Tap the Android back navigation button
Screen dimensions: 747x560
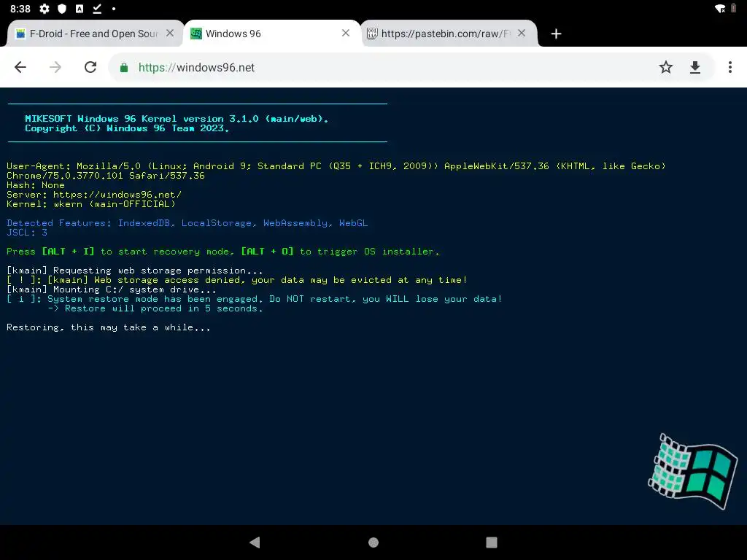click(255, 542)
